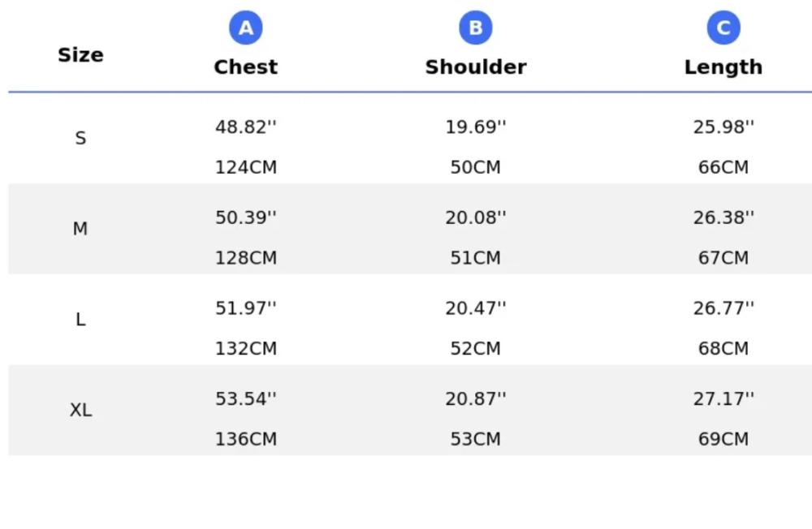Click the 26.77'' length value
The height and width of the screenshot is (529, 812).
[723, 308]
